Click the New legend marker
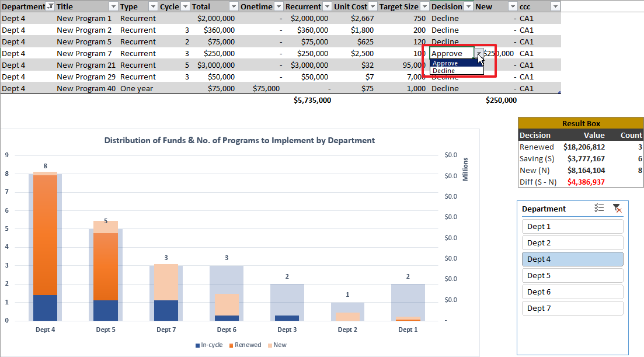The image size is (644, 357). tap(269, 345)
